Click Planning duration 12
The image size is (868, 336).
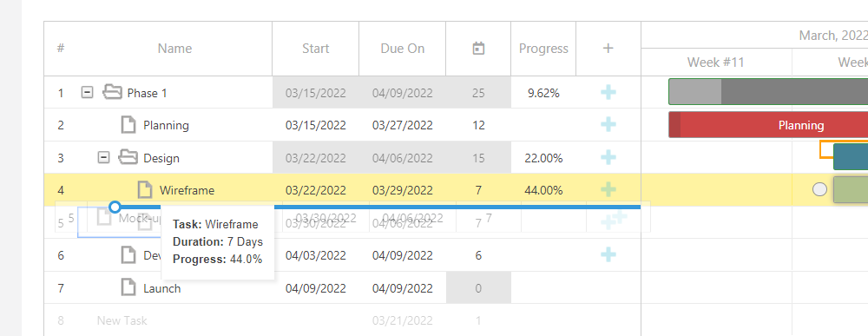pos(478,125)
